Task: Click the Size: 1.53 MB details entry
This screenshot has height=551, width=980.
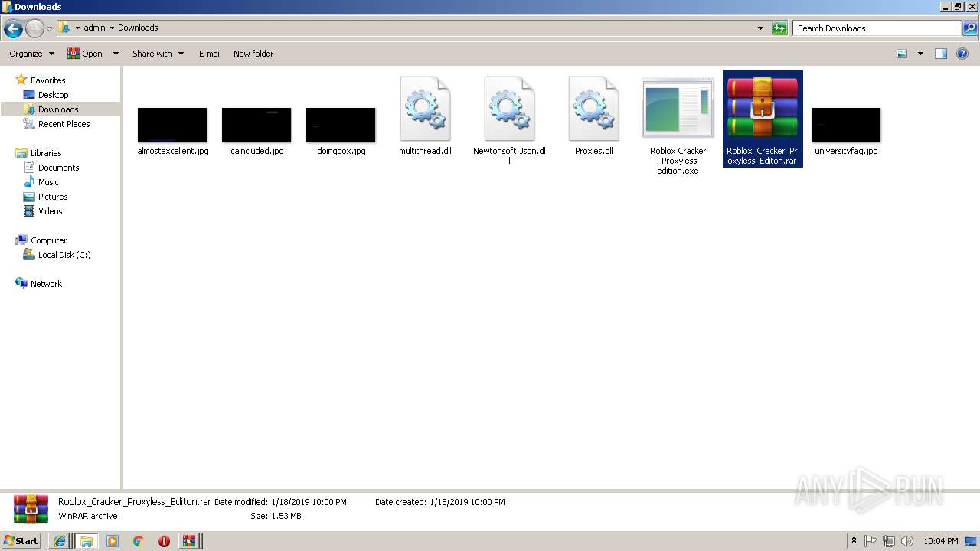Action: click(x=276, y=516)
